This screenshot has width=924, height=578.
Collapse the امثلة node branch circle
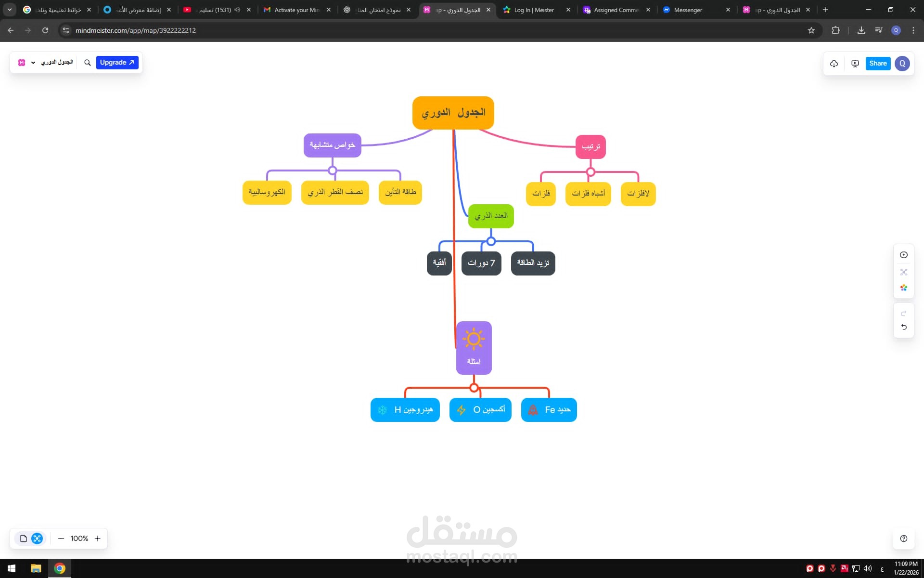tap(474, 388)
